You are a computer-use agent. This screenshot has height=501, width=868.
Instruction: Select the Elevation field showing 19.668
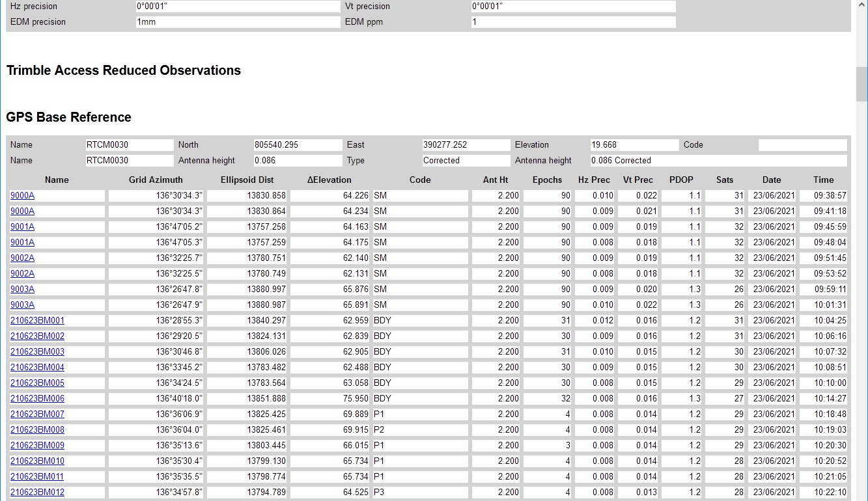click(x=634, y=145)
